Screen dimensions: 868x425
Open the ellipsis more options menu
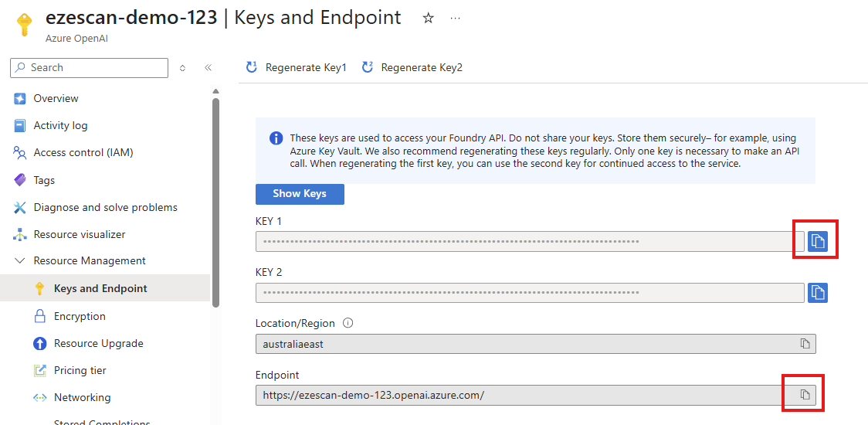(x=455, y=19)
